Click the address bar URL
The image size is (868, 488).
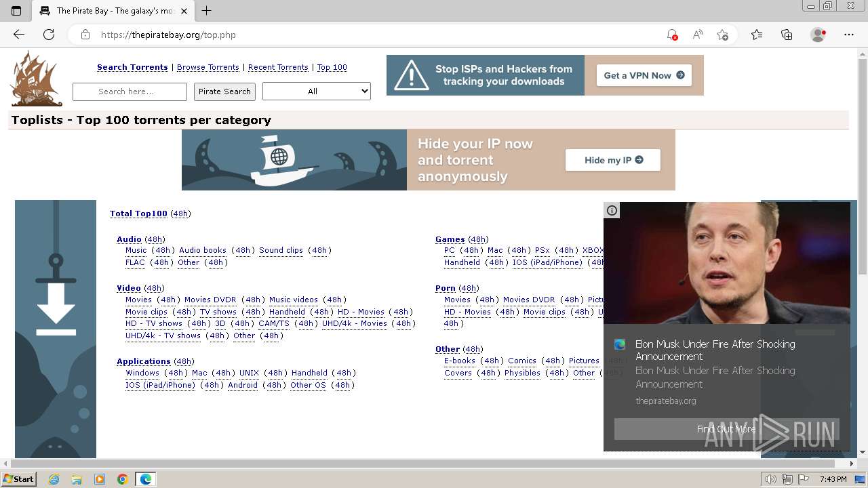pyautogui.click(x=168, y=35)
